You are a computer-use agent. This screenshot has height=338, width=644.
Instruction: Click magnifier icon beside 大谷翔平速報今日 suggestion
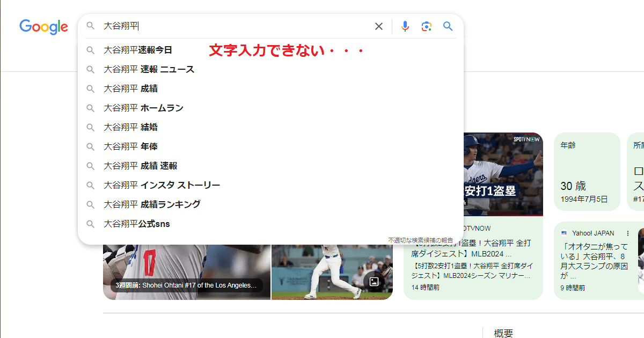(x=90, y=50)
